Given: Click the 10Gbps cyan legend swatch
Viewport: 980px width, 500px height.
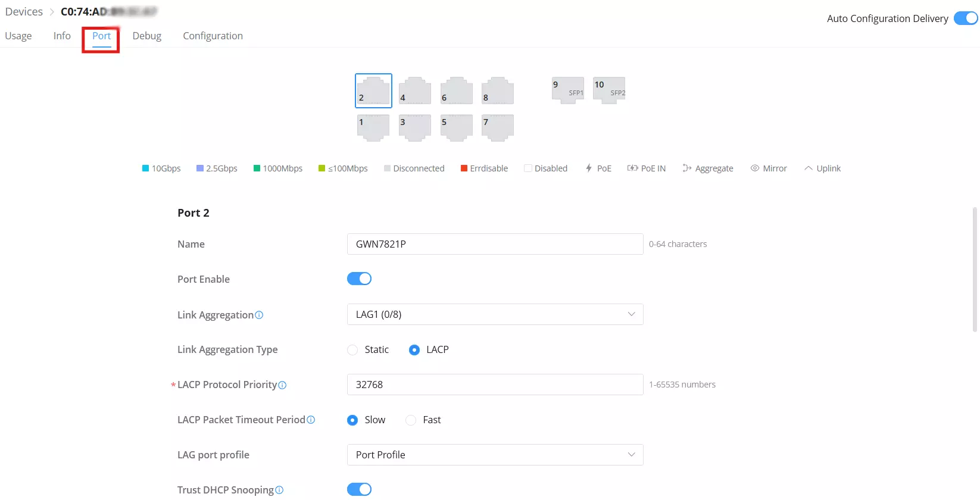Looking at the screenshot, I should (x=145, y=168).
